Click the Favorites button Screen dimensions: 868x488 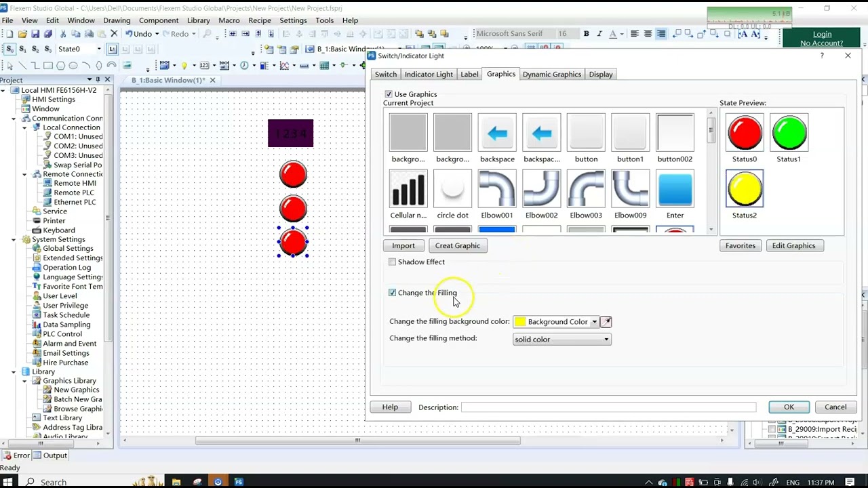(741, 246)
